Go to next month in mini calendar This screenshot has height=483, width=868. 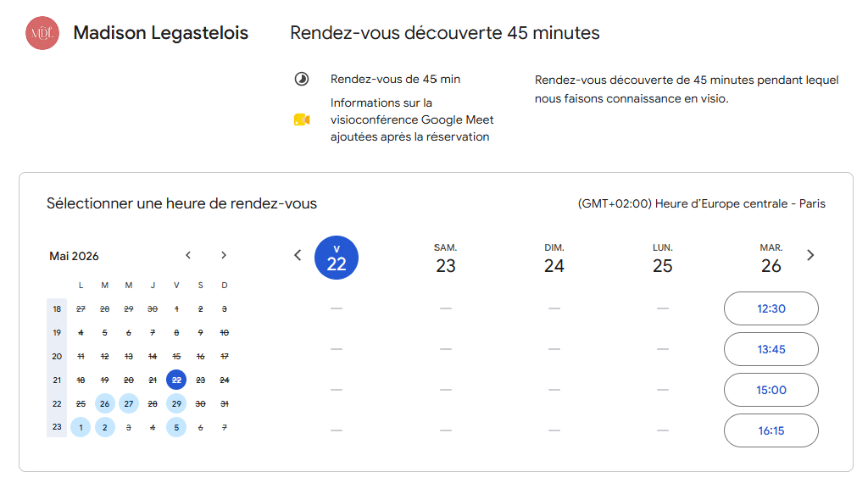224,255
